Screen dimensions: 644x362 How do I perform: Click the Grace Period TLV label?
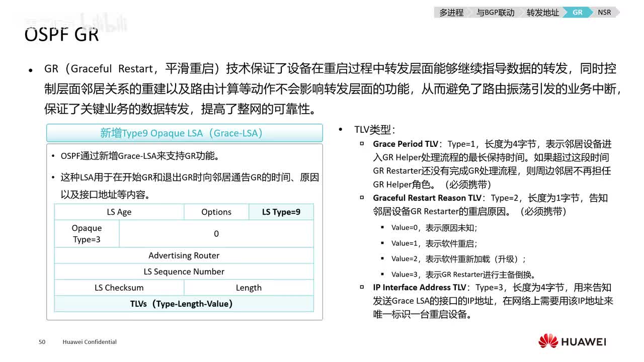click(x=406, y=144)
